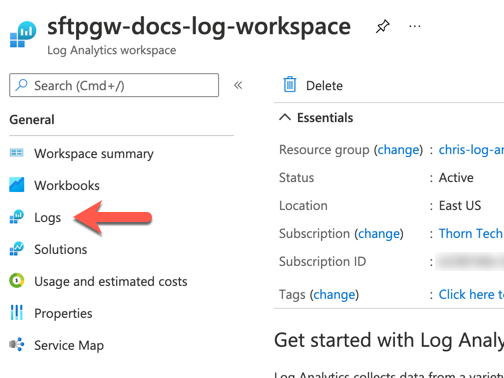Click the Usage and estimated costs icon
This screenshot has width=504, height=378.
[17, 281]
